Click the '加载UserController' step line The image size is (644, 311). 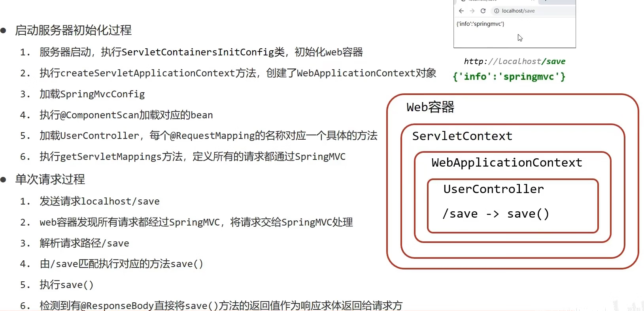tap(208, 136)
